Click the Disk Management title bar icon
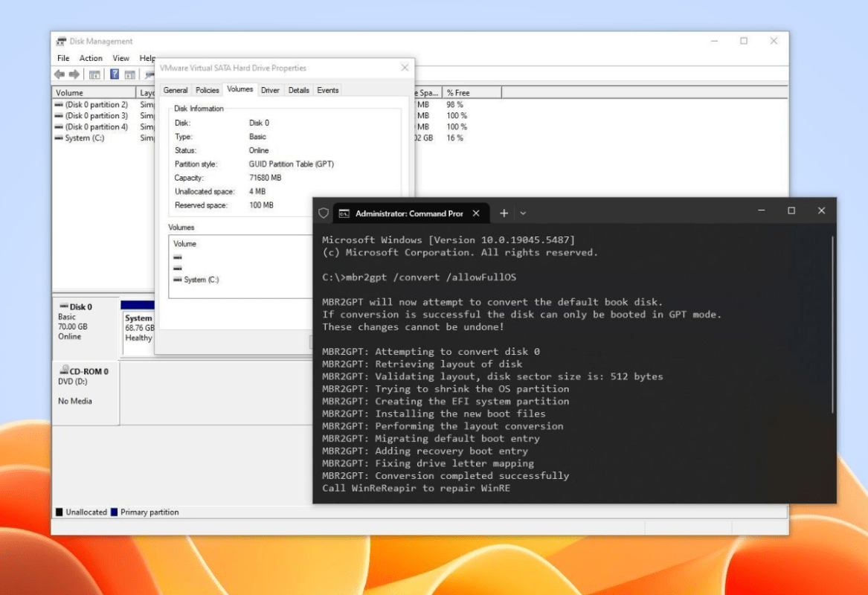 [62, 41]
